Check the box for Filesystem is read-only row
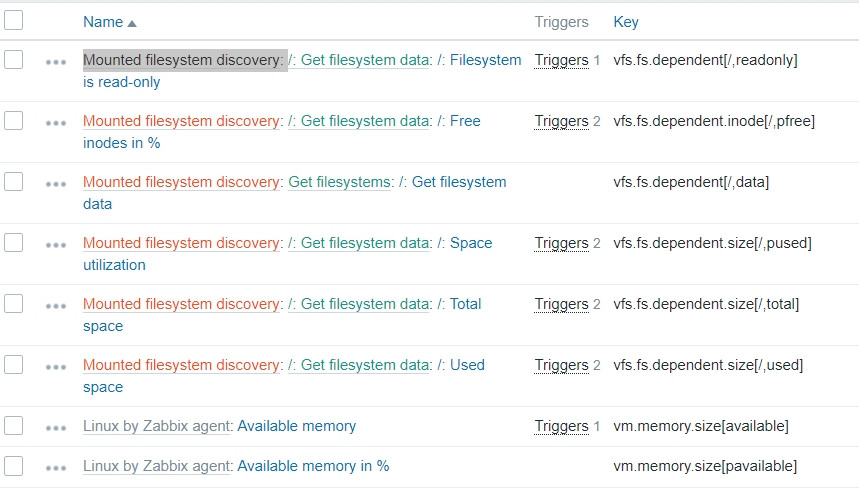Viewport: 859px width, 492px height. pos(14,60)
